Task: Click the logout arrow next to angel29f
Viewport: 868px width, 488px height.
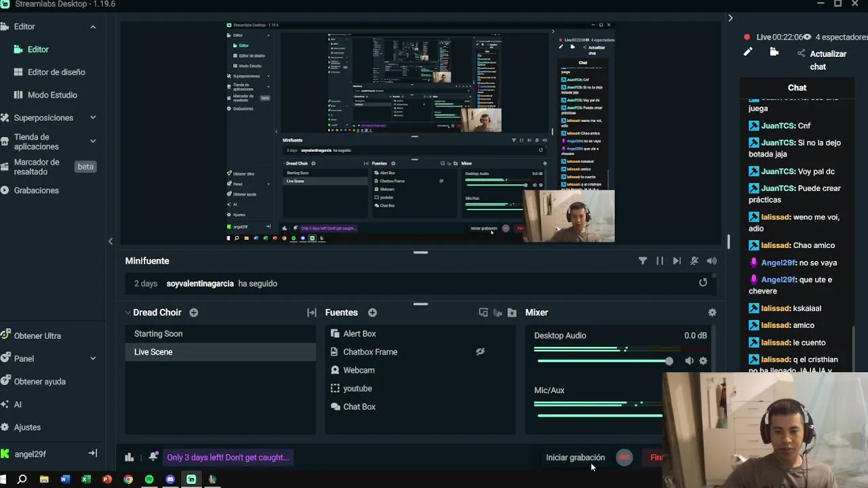Action: 93,453
